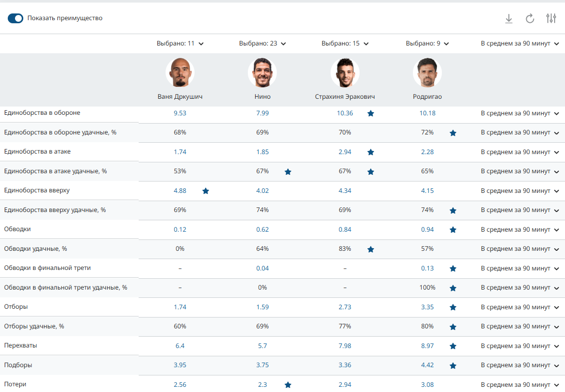565x392 pixels.
Task: Open the filter settings sliders icon
Action: (551, 19)
